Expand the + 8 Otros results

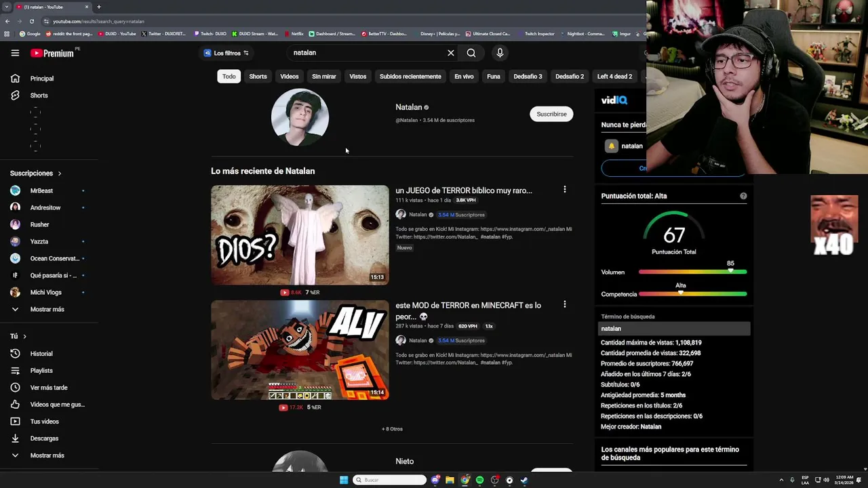pos(392,429)
